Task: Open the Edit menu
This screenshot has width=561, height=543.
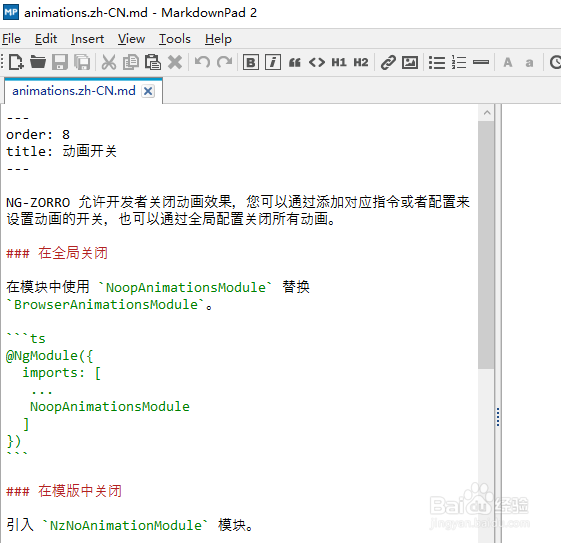Action: (46, 39)
